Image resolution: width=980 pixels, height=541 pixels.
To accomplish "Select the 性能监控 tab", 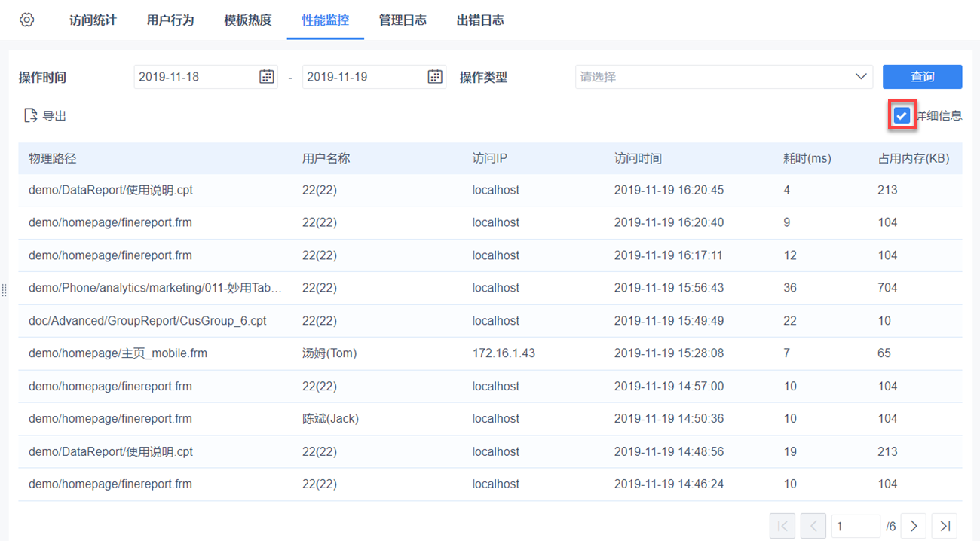I will click(326, 20).
